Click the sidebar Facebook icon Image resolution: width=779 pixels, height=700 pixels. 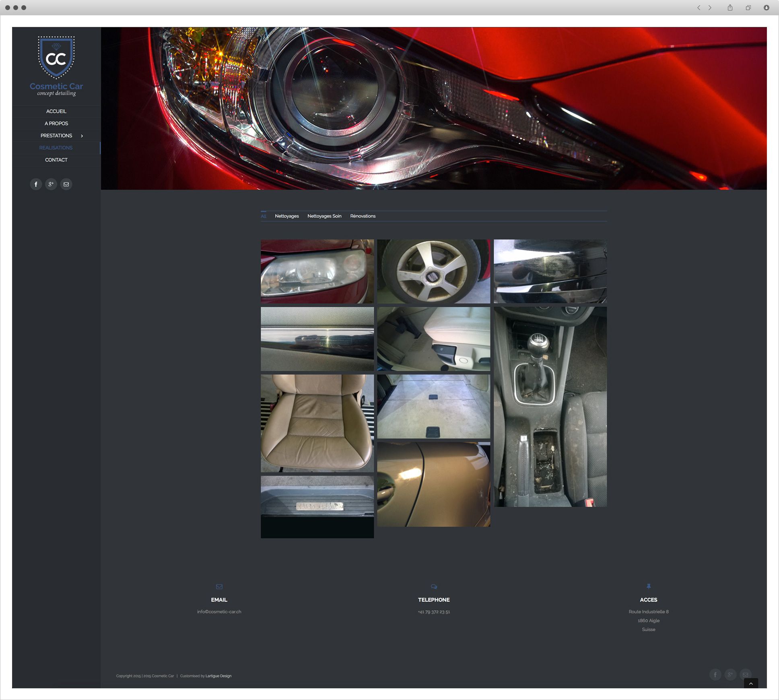[36, 184]
